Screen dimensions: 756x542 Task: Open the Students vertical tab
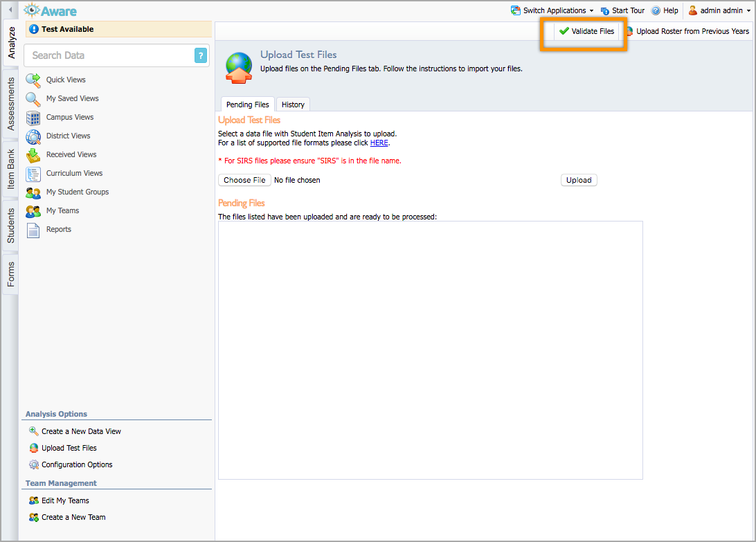[11, 225]
